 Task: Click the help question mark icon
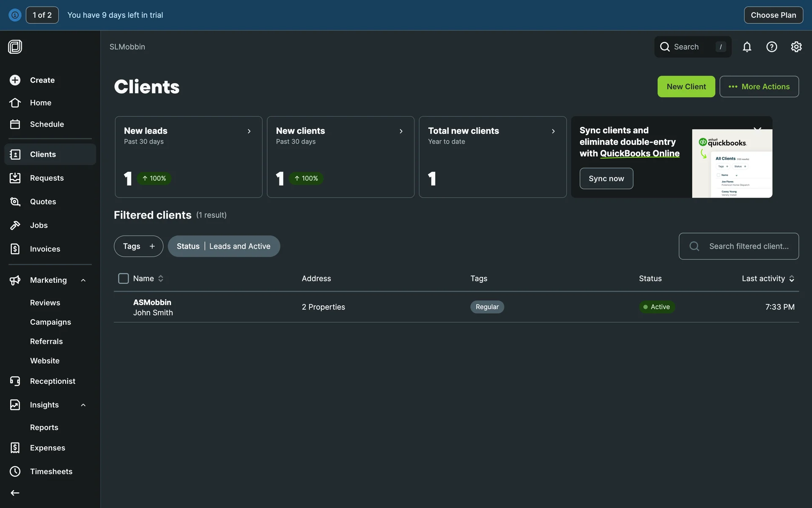coord(771,47)
